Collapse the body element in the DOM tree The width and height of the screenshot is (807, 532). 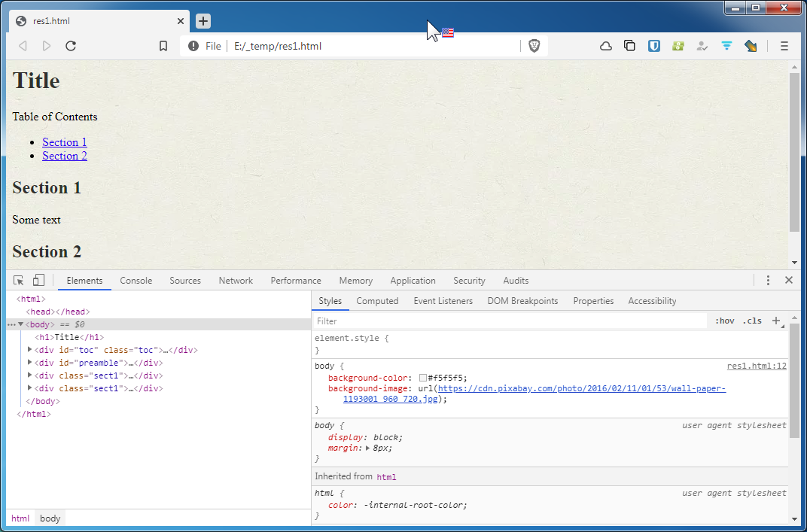click(20, 324)
